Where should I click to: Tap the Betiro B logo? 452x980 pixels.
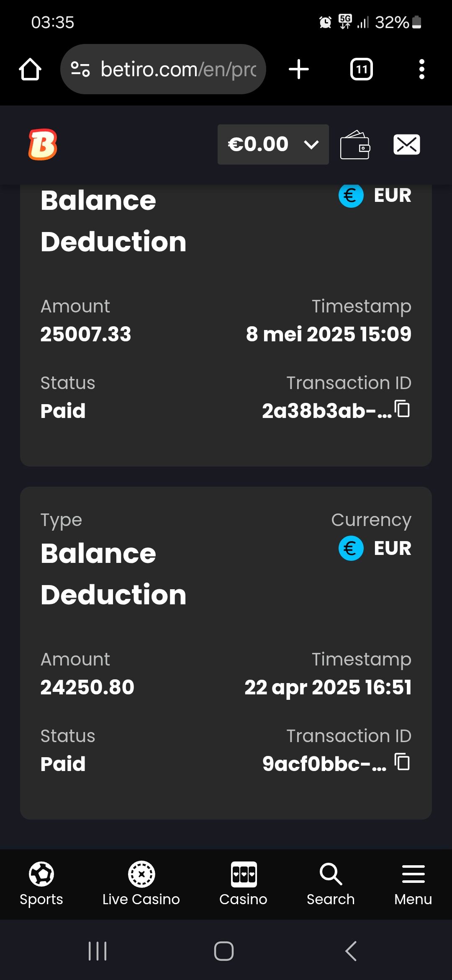(43, 144)
